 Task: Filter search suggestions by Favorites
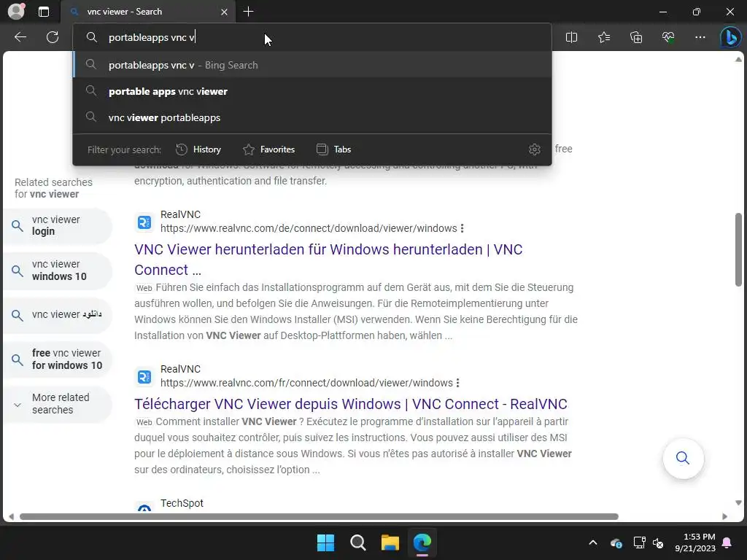click(x=268, y=149)
